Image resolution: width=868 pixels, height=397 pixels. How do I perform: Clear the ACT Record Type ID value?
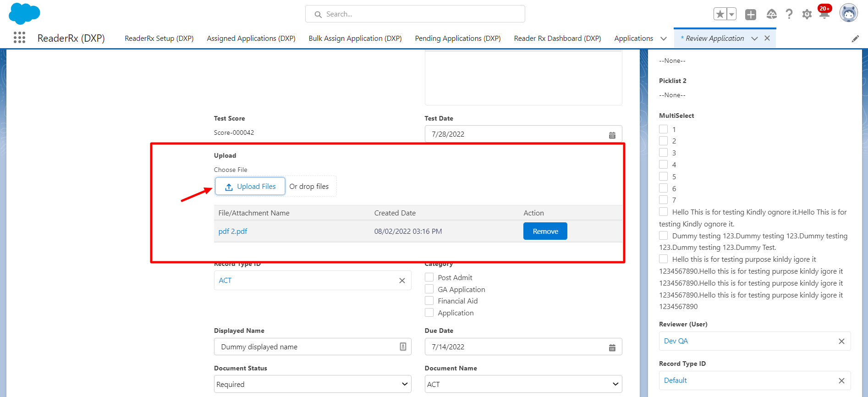coord(402,281)
